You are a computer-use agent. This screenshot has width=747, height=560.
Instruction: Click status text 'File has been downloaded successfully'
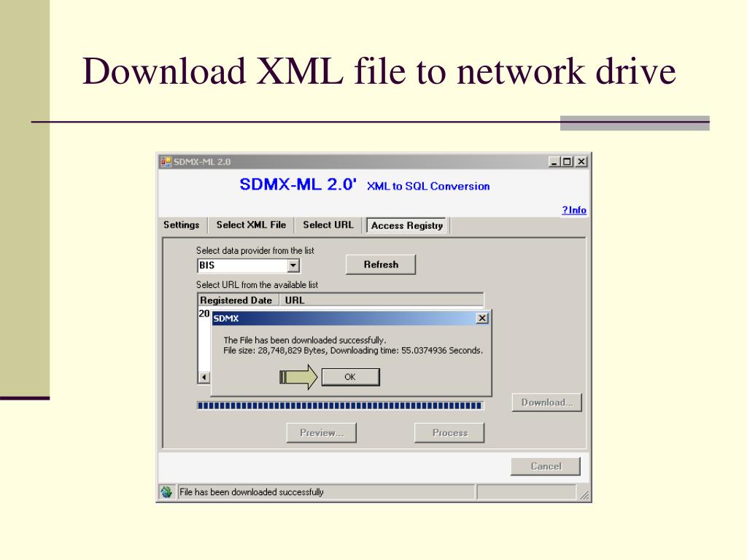tap(252, 492)
